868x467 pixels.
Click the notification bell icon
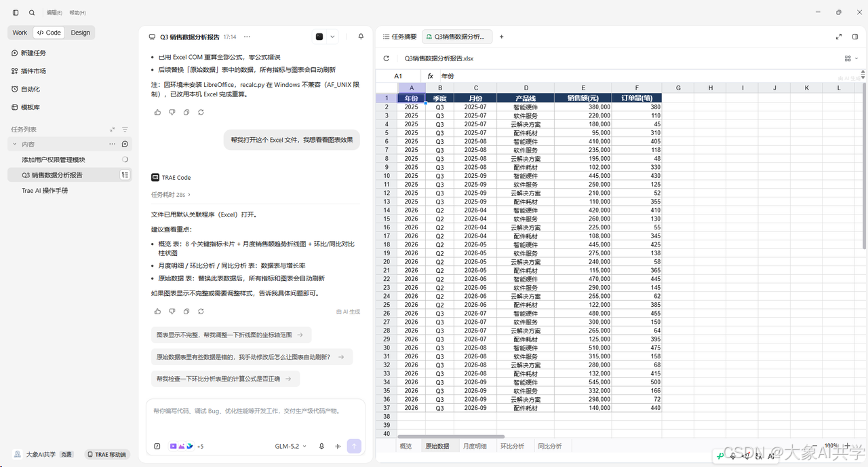tap(361, 37)
